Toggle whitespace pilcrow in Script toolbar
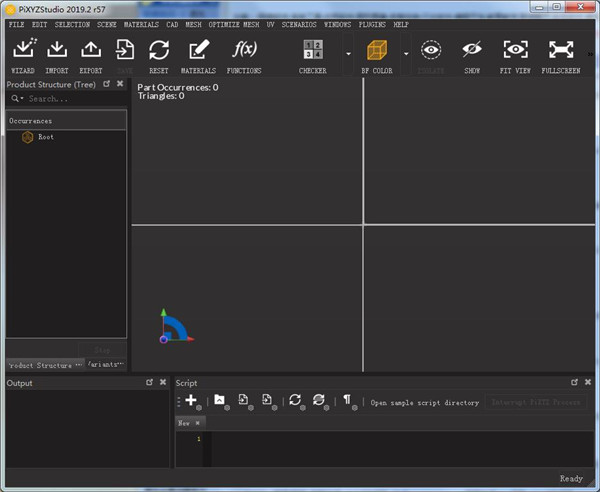This screenshot has height=492, width=600. click(x=347, y=401)
